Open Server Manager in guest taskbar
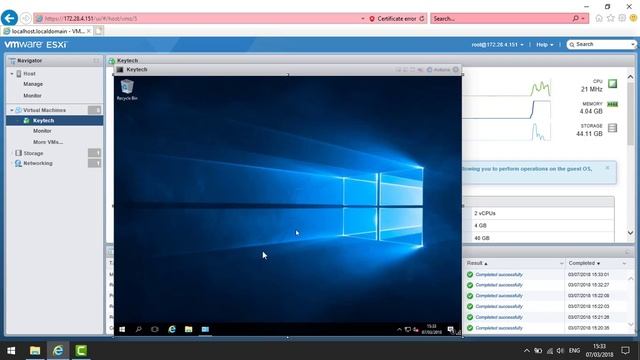640x360 pixels. click(x=205, y=329)
